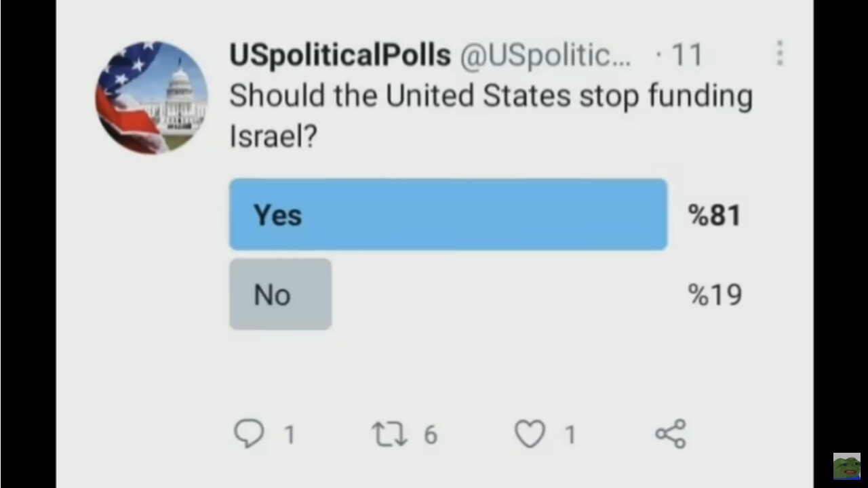This screenshot has height=488, width=868.
Task: Open the share icon on the tweet
Action: [671, 434]
